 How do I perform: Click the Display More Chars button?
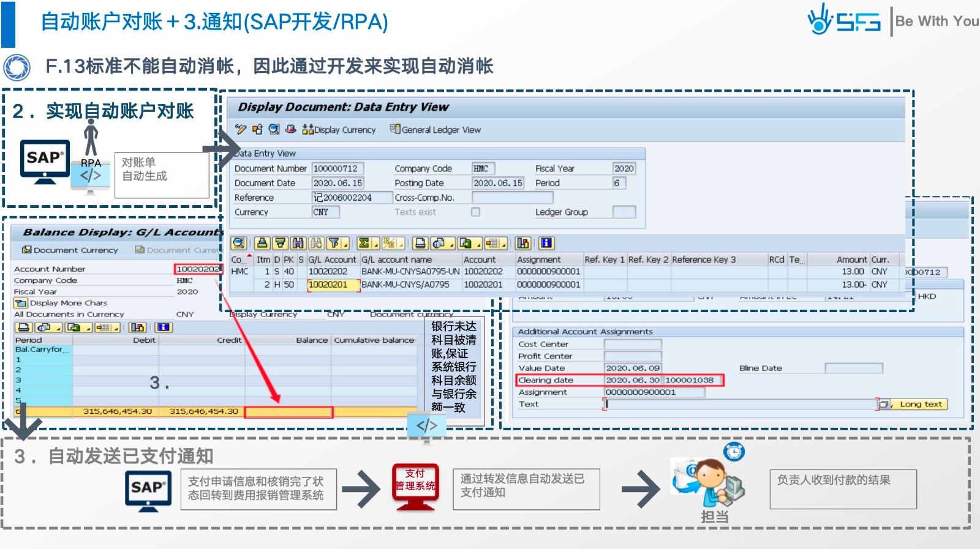click(x=61, y=303)
